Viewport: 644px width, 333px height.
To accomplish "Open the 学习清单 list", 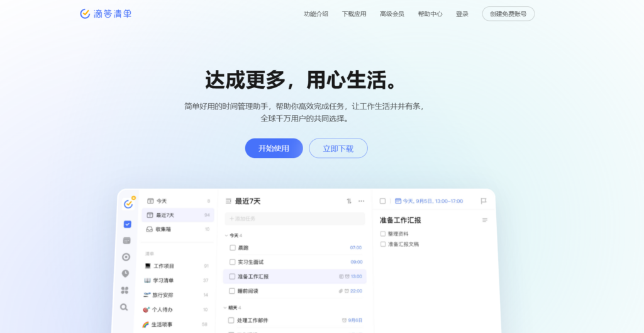I will click(176, 280).
